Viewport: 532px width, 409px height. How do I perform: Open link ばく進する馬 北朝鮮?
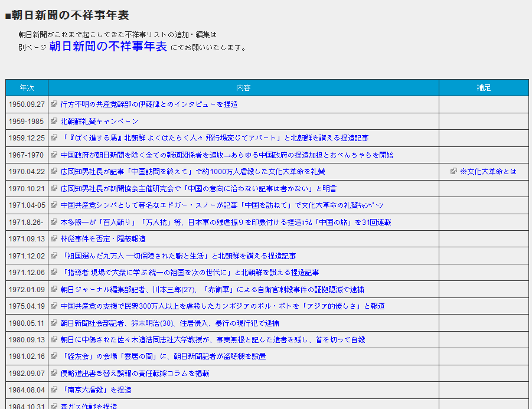pos(214,138)
